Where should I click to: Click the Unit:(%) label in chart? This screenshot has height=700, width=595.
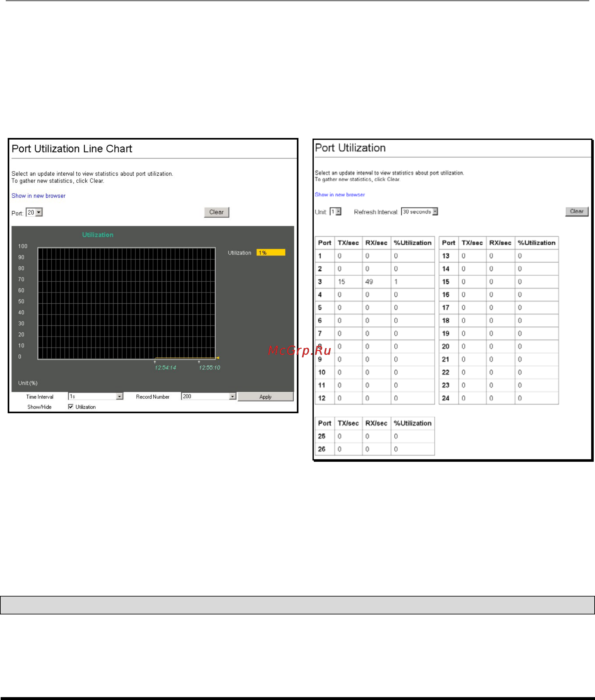click(x=28, y=383)
